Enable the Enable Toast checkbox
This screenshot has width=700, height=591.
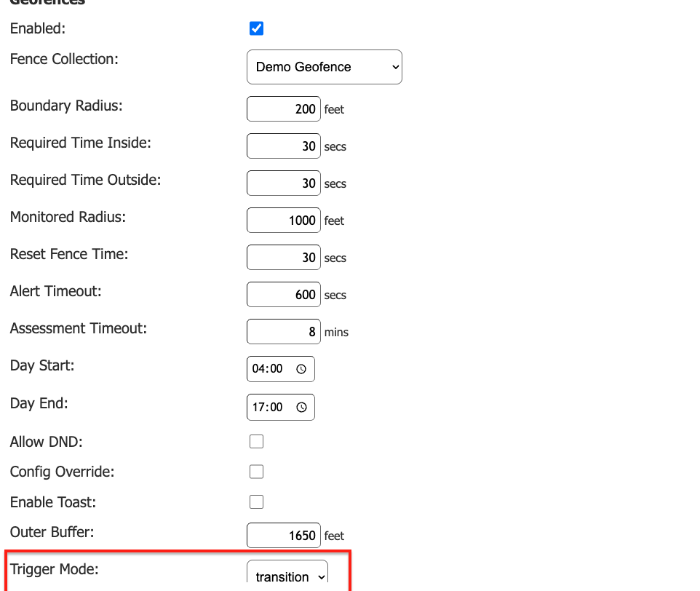pos(256,501)
